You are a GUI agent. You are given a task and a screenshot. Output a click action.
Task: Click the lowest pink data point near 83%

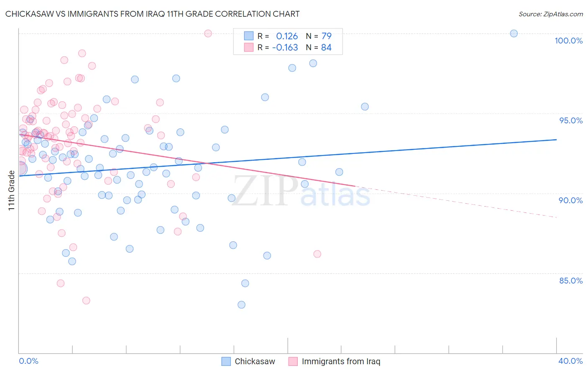click(x=86, y=301)
